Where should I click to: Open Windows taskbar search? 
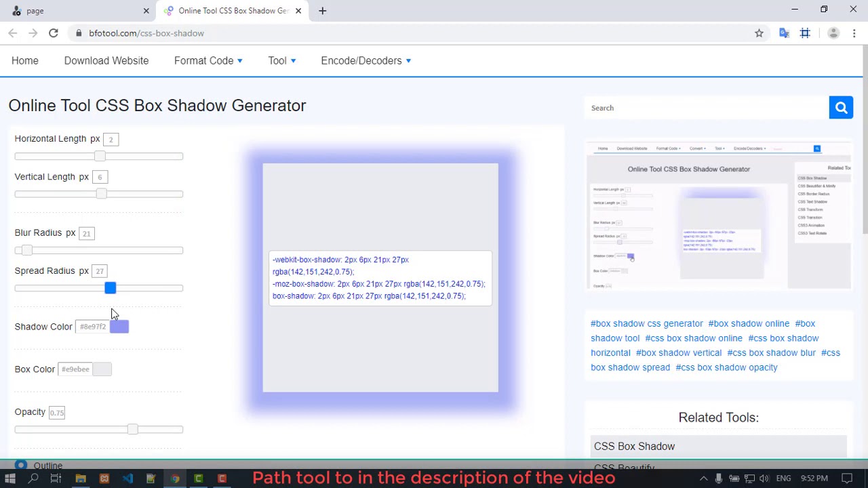[x=33, y=479]
